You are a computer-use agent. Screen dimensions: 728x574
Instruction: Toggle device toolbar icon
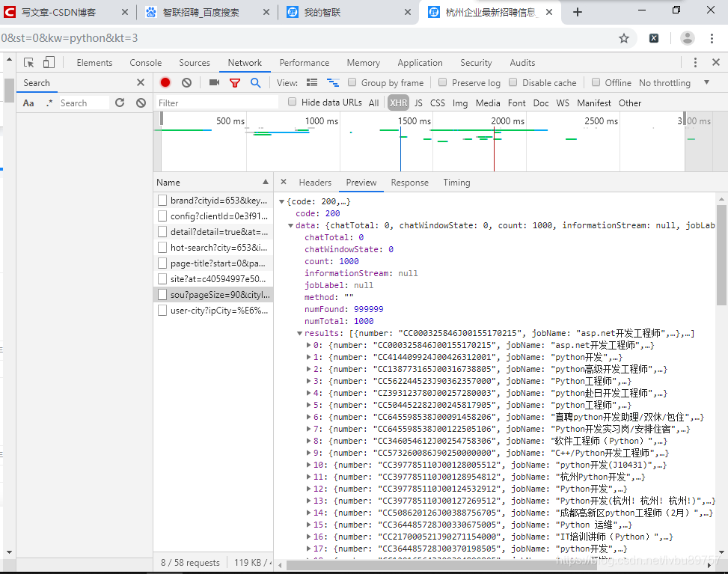[x=49, y=63]
